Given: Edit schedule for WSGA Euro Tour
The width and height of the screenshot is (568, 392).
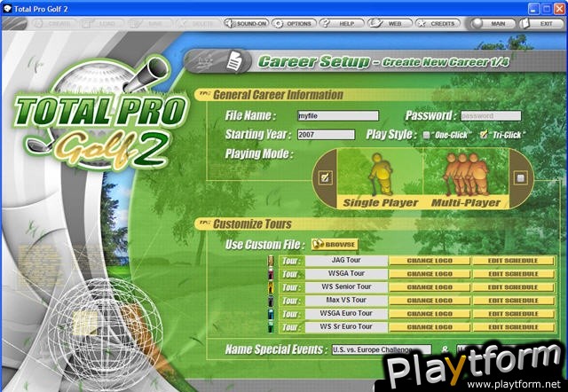Looking at the screenshot, I should coord(513,314).
